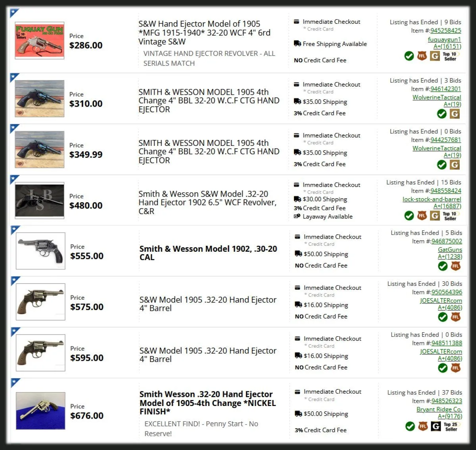Click the Fuquay Gun revolver thumbnail
Viewport: 476px width, 450px height.
pyautogui.click(x=39, y=40)
